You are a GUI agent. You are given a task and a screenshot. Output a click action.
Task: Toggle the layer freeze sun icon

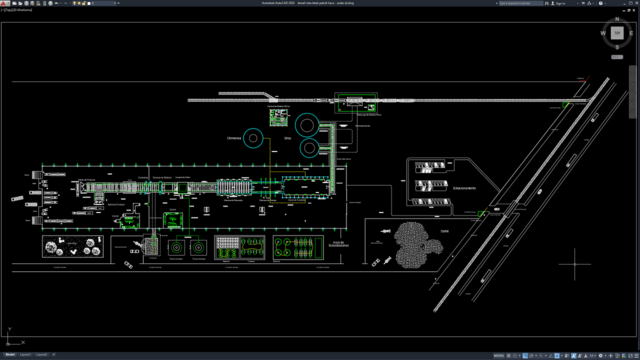79,3
